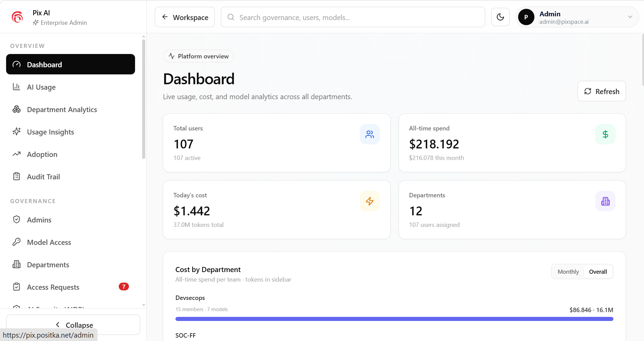Click the activity pulse icon in Platform overview

[x=172, y=56]
